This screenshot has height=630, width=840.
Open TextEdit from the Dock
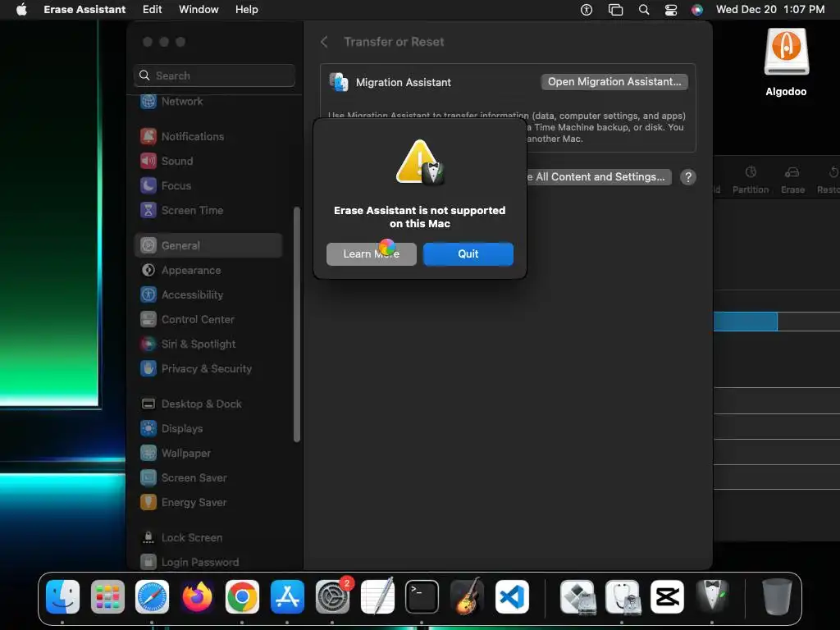377,596
